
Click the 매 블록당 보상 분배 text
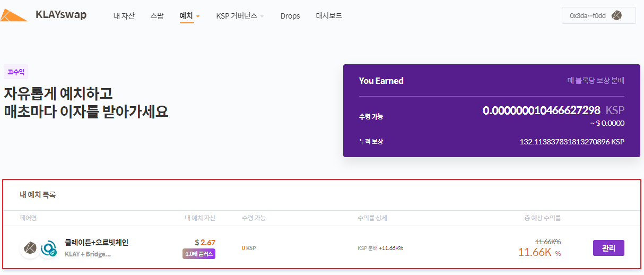coord(595,81)
